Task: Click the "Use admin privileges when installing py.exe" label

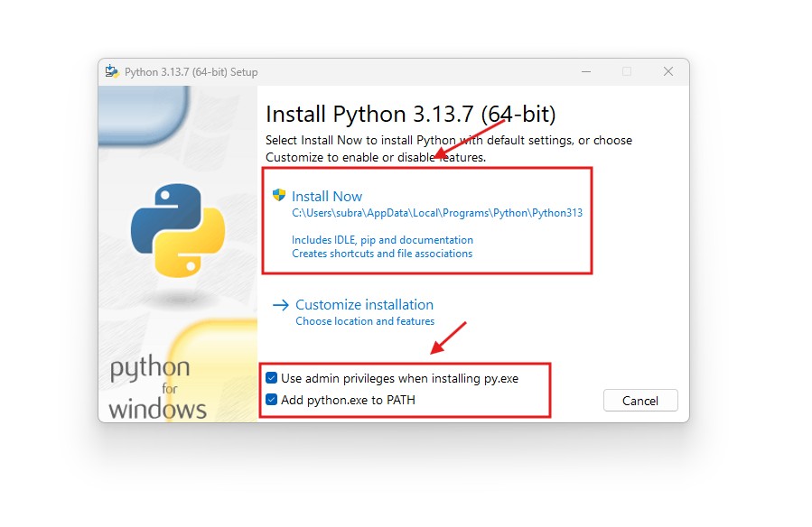Action: coord(399,379)
